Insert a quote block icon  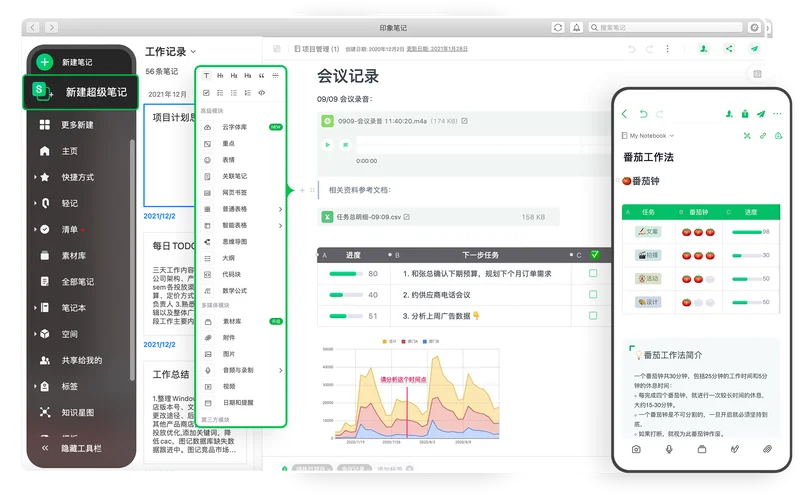click(261, 75)
